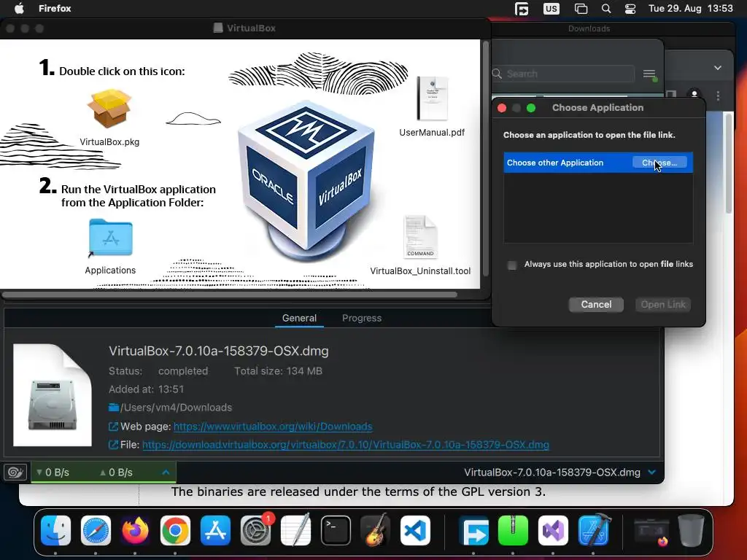This screenshot has width=747, height=560.
Task: Launch Terminal from the Dock
Action: point(336,530)
